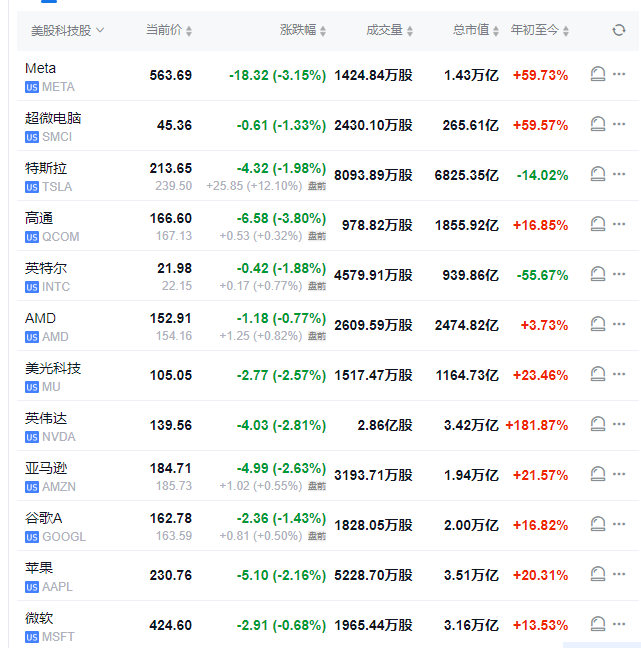This screenshot has height=648, width=641.
Task: Click the volume 2.86亿股
Action: click(x=385, y=425)
